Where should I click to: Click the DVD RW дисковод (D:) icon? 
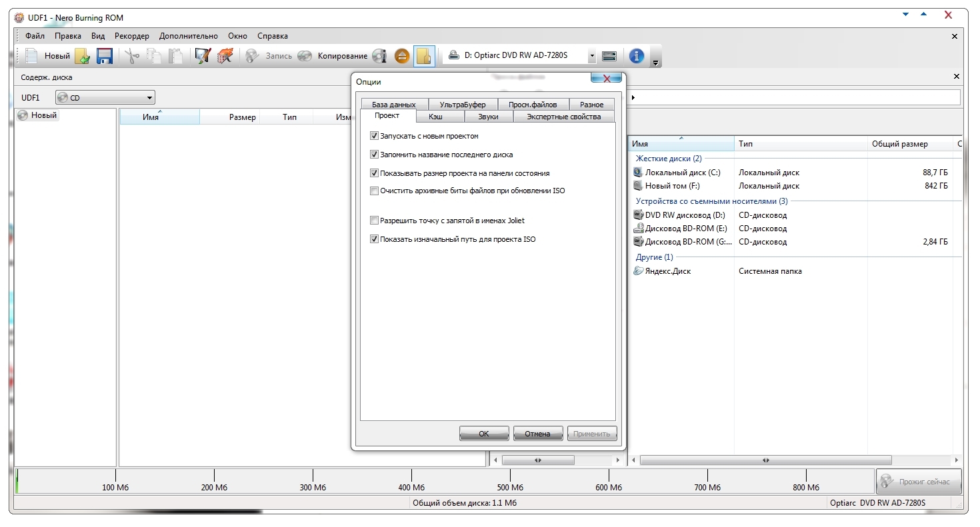pos(638,215)
